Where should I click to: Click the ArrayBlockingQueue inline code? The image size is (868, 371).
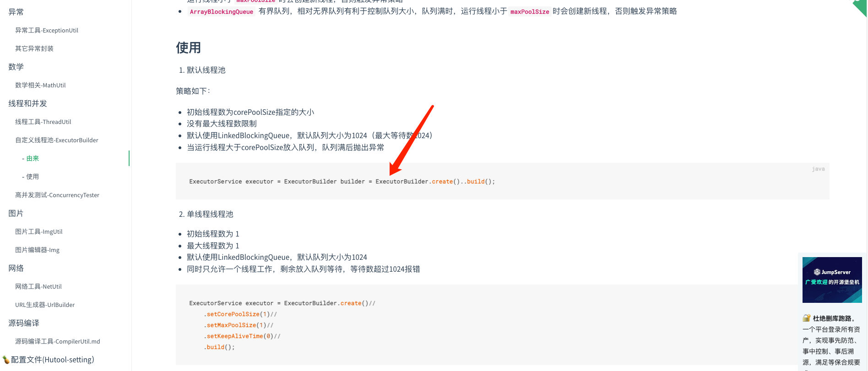[222, 11]
